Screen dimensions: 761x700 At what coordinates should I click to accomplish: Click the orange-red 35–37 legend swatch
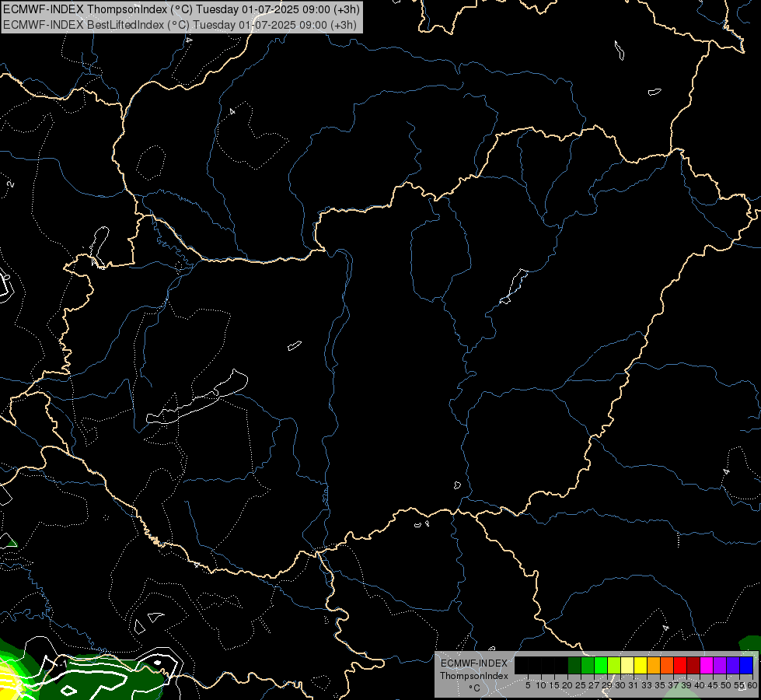(x=667, y=665)
